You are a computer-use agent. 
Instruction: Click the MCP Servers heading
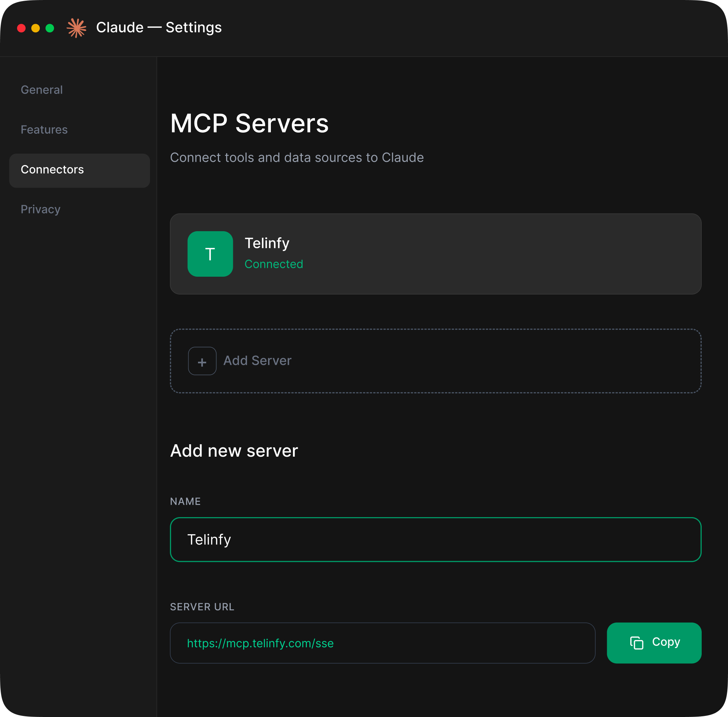coord(249,123)
